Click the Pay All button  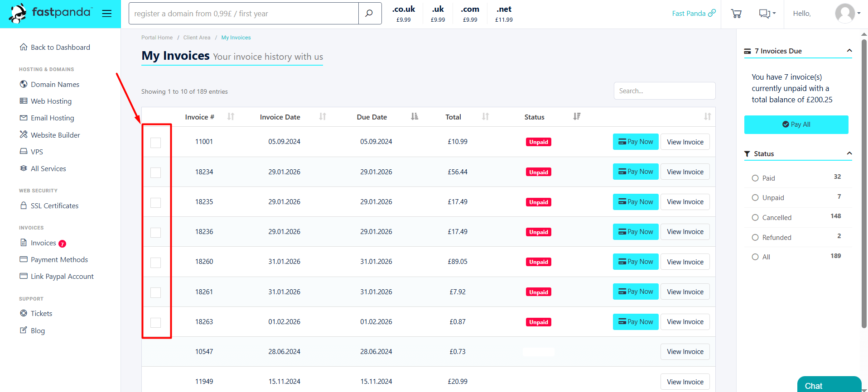[796, 124]
